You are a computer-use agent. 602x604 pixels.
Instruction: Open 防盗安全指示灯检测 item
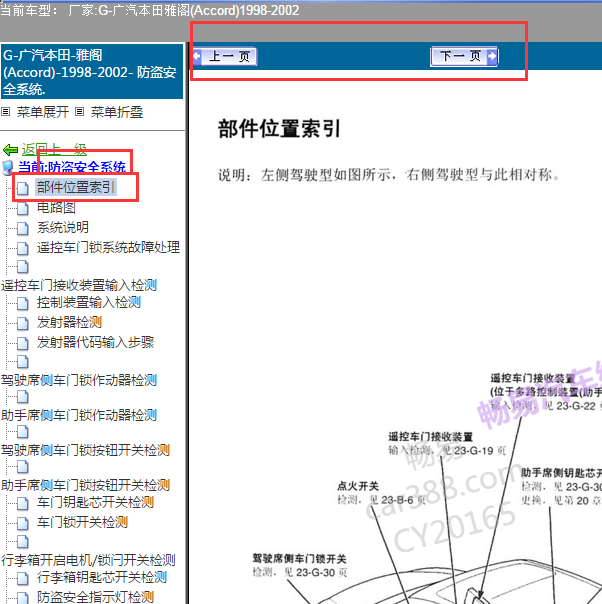[x=96, y=597]
